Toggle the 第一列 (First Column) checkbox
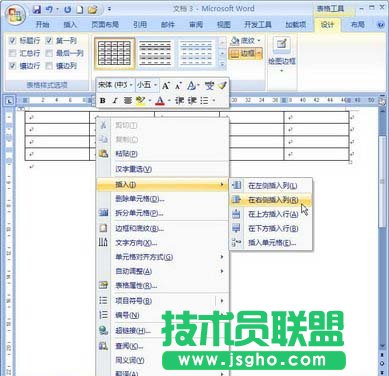Viewport: 389px width, 376px height. 49,41
